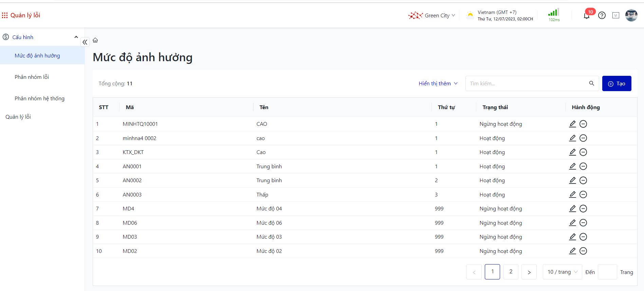Collapse the sidebar with double-chevron icon
This screenshot has height=291, width=644.
coord(85,42)
